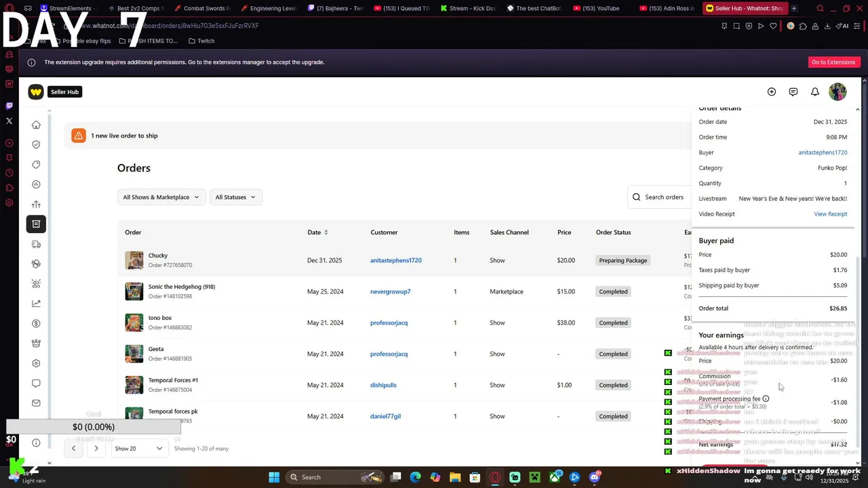Open the Home icon in Seller Hub sidebar
This screenshot has height=488, width=868.
point(36,125)
